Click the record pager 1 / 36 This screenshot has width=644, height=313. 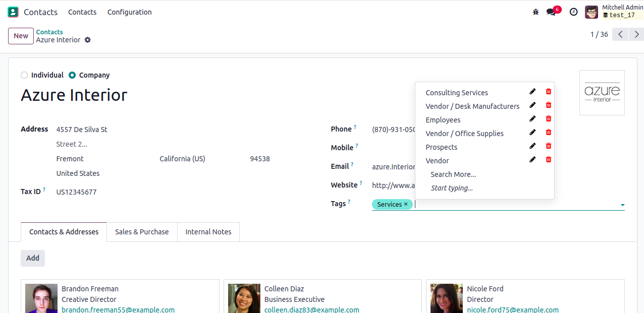pyautogui.click(x=599, y=34)
